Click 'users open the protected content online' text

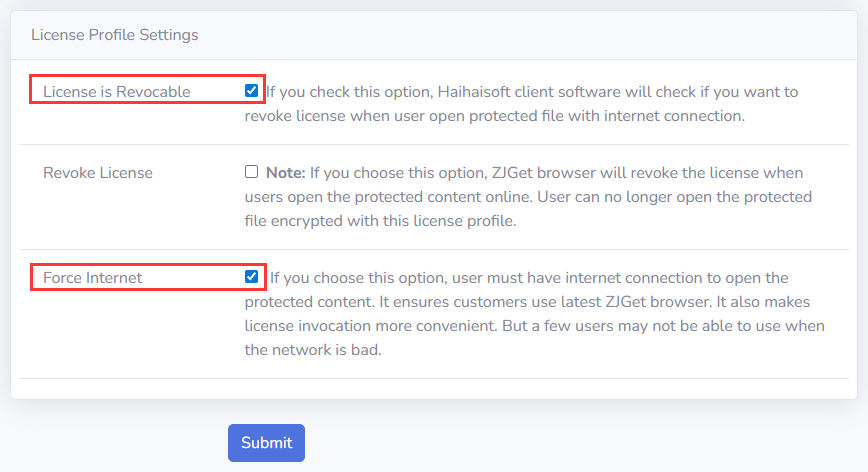[x=390, y=197]
